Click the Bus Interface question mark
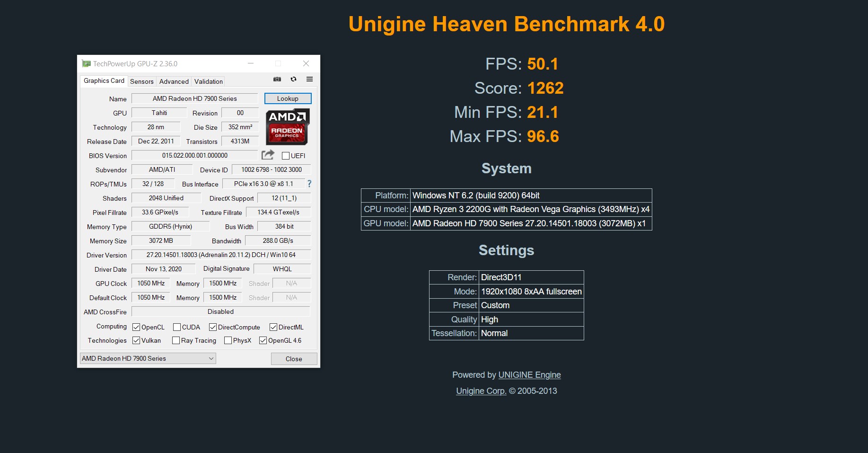Viewport: 868px width, 453px height. click(x=309, y=184)
